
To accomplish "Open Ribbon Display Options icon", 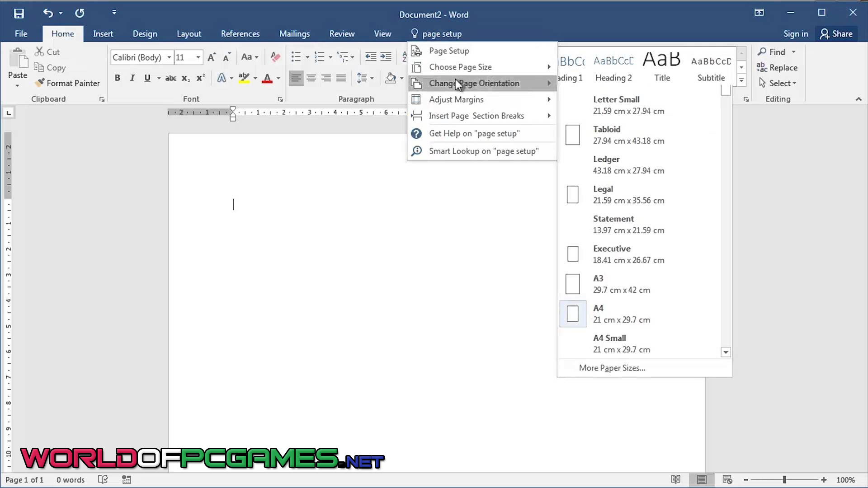I will [759, 13].
